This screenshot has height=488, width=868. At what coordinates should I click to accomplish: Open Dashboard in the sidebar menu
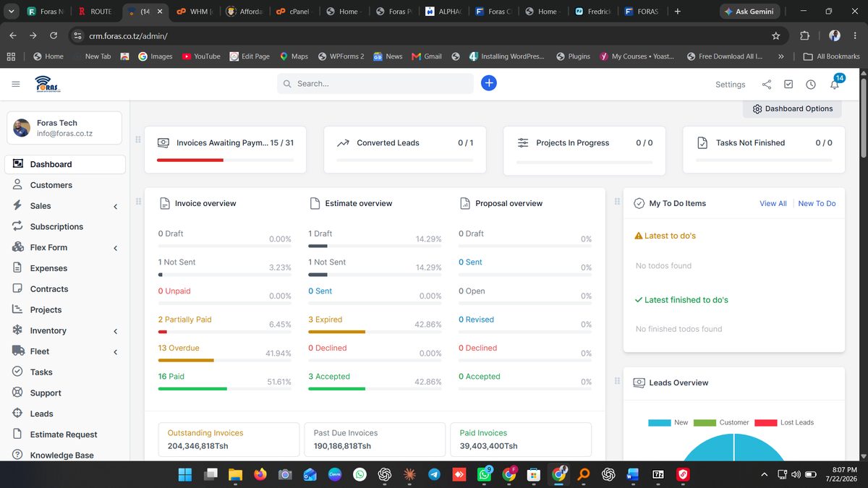[65, 164]
